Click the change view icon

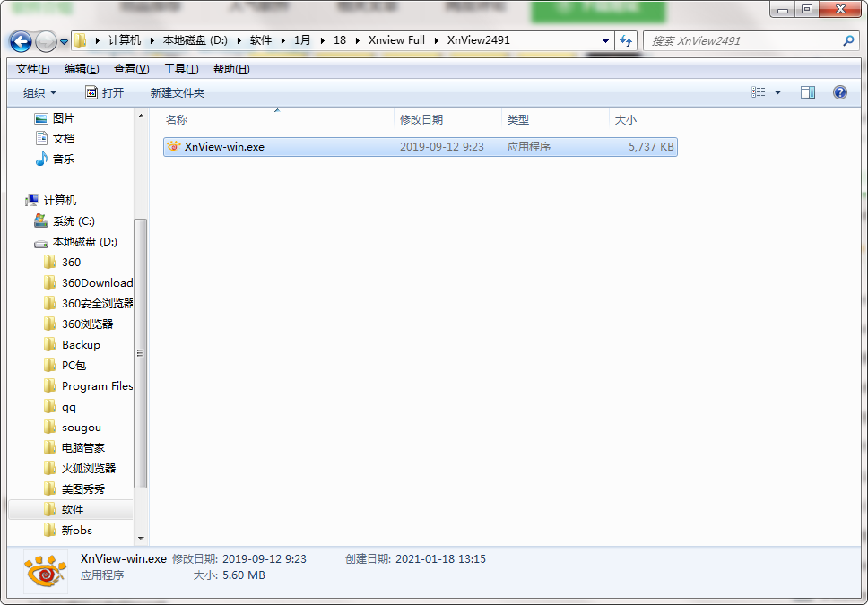pos(758,92)
